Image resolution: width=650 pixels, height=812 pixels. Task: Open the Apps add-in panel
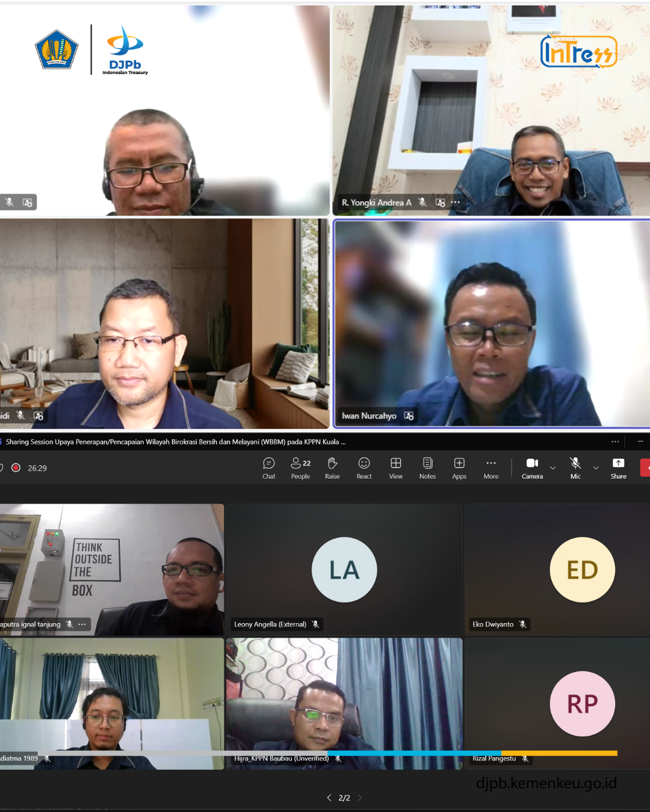point(459,468)
